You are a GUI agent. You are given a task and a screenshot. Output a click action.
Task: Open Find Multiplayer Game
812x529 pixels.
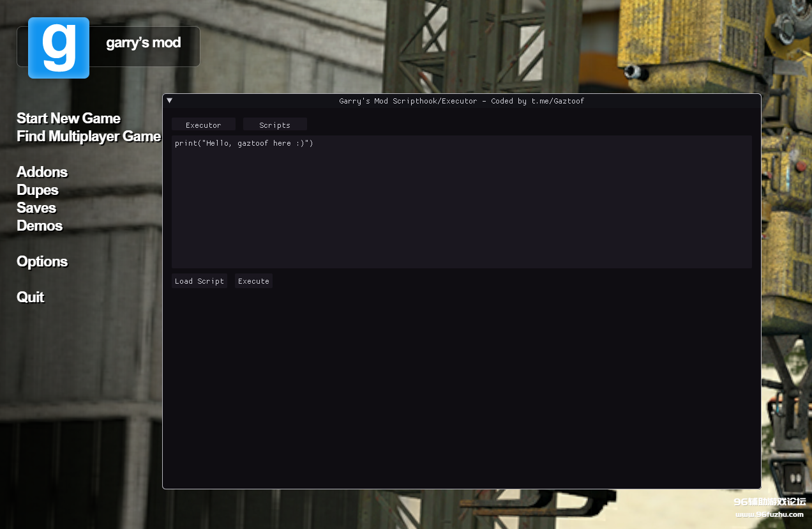coord(89,136)
